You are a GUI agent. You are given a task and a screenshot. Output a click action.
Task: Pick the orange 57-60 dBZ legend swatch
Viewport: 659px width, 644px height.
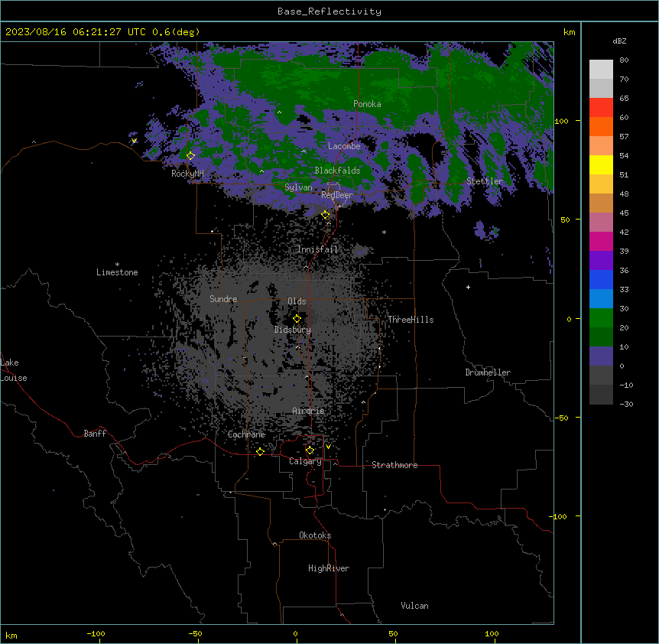601,126
